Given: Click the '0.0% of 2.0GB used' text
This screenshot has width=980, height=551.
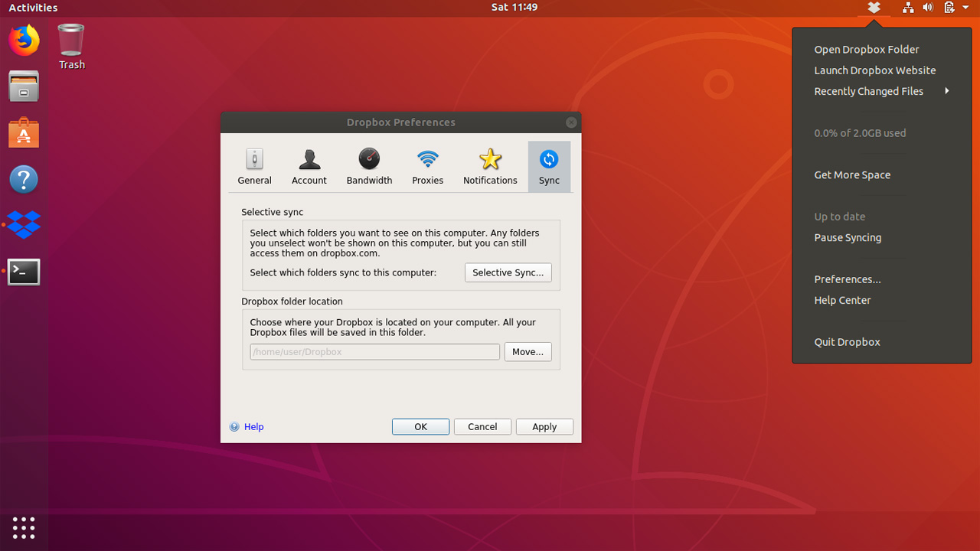Looking at the screenshot, I should click(x=860, y=133).
